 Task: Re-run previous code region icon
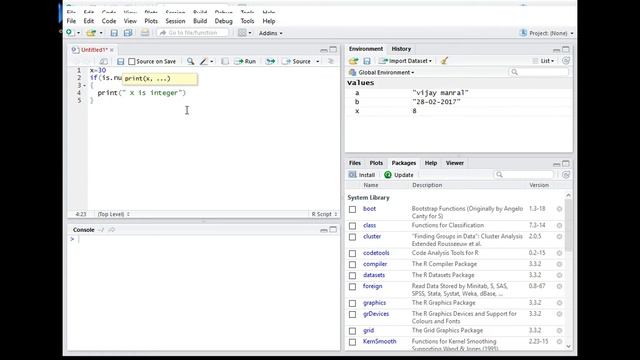pos(270,61)
